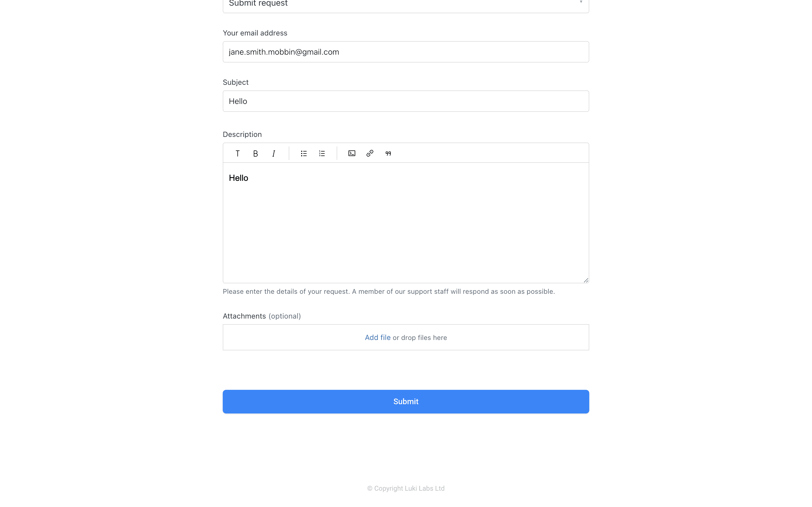Focus the Subject text field

[406, 101]
